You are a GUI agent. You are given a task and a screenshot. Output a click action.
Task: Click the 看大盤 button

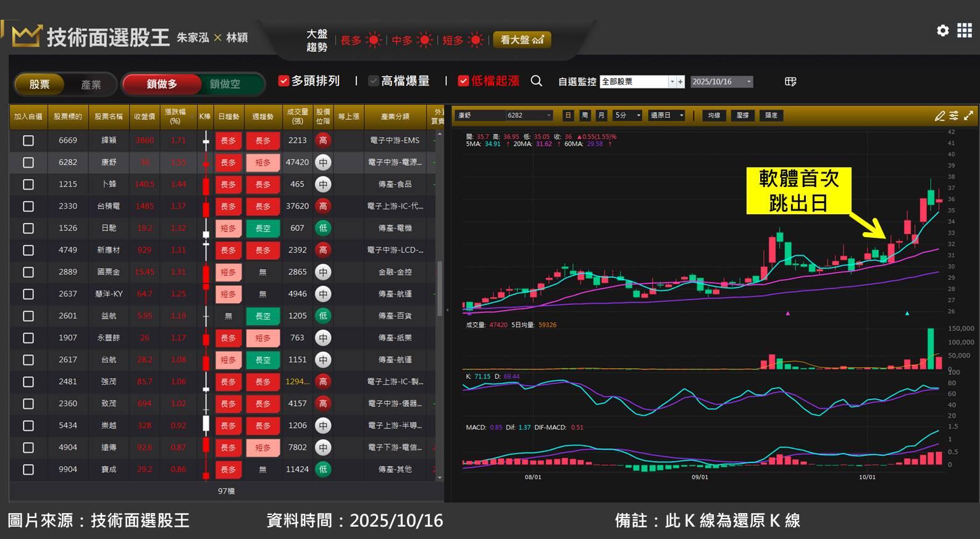(x=522, y=40)
